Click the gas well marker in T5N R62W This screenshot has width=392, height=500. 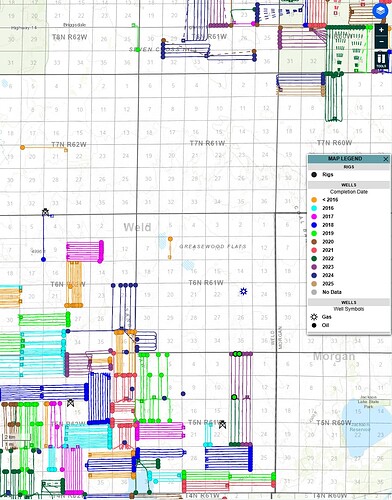click(x=70, y=403)
